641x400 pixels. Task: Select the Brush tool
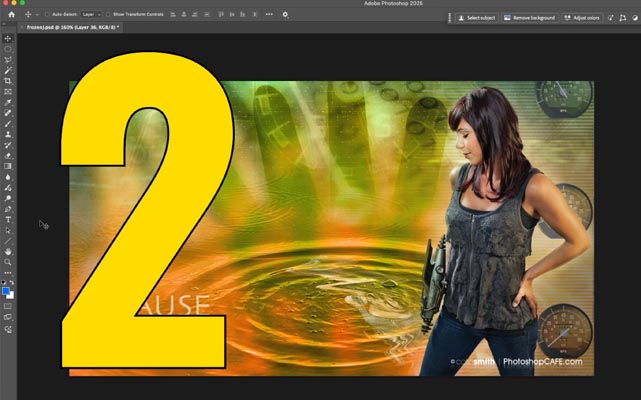(8, 124)
